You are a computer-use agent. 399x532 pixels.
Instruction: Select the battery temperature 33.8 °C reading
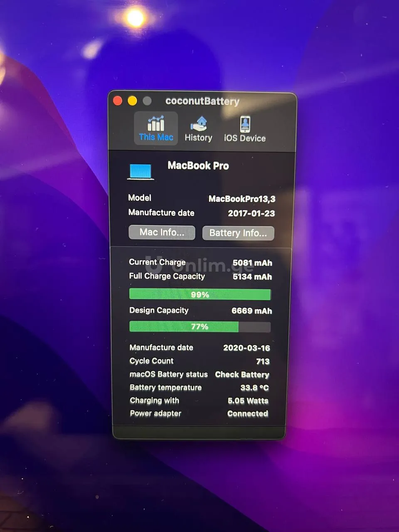(x=254, y=388)
